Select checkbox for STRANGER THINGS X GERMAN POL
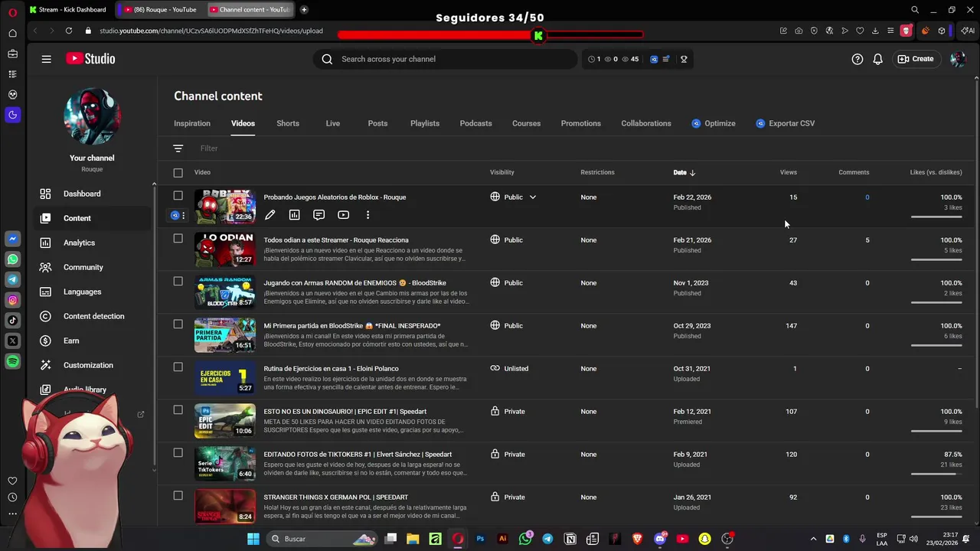Screen dimensions: 980x551 [178, 496]
